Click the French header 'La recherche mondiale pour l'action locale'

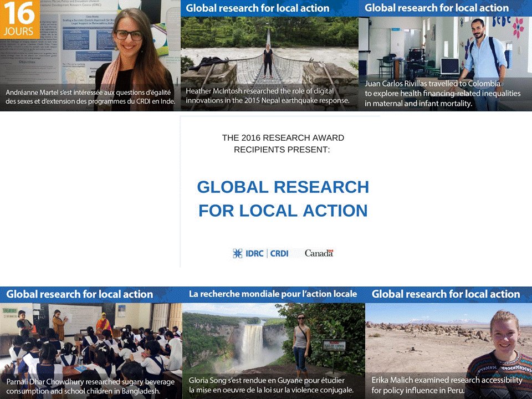pos(273,294)
